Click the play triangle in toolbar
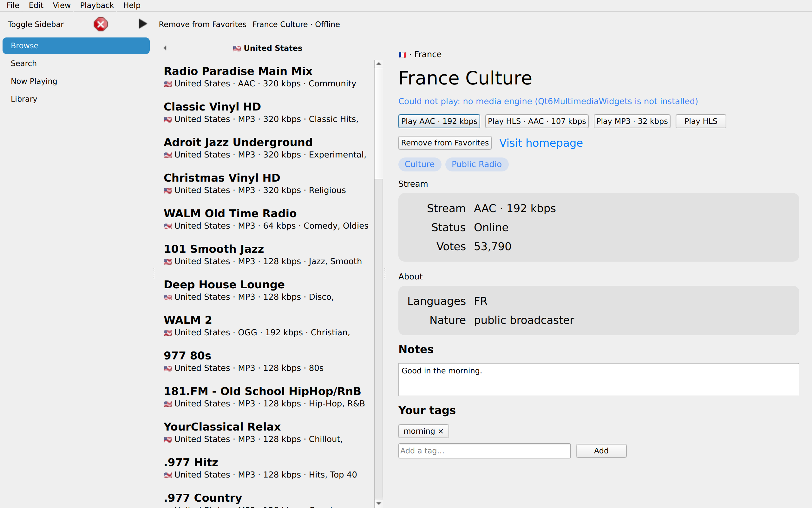This screenshot has width=812, height=508. pyautogui.click(x=143, y=24)
